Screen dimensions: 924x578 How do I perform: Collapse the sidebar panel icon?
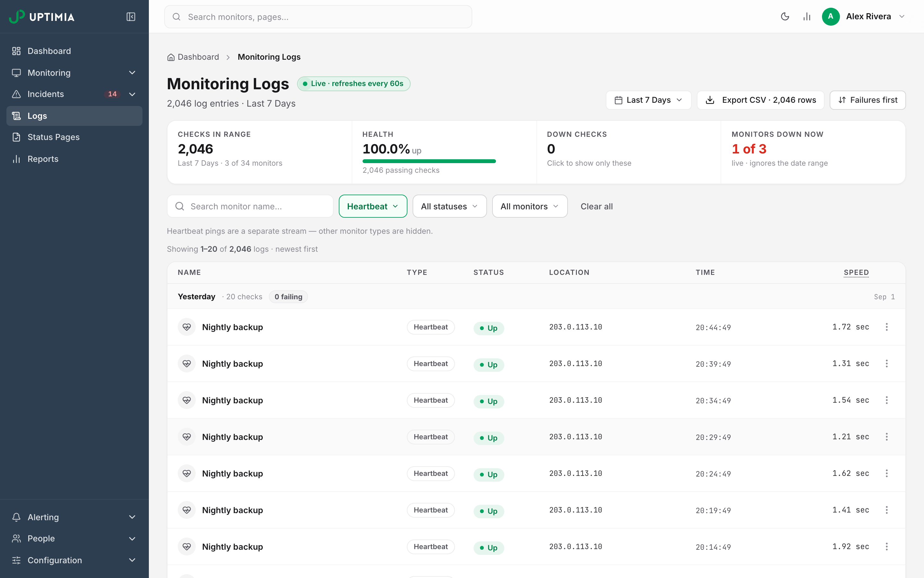131,16
